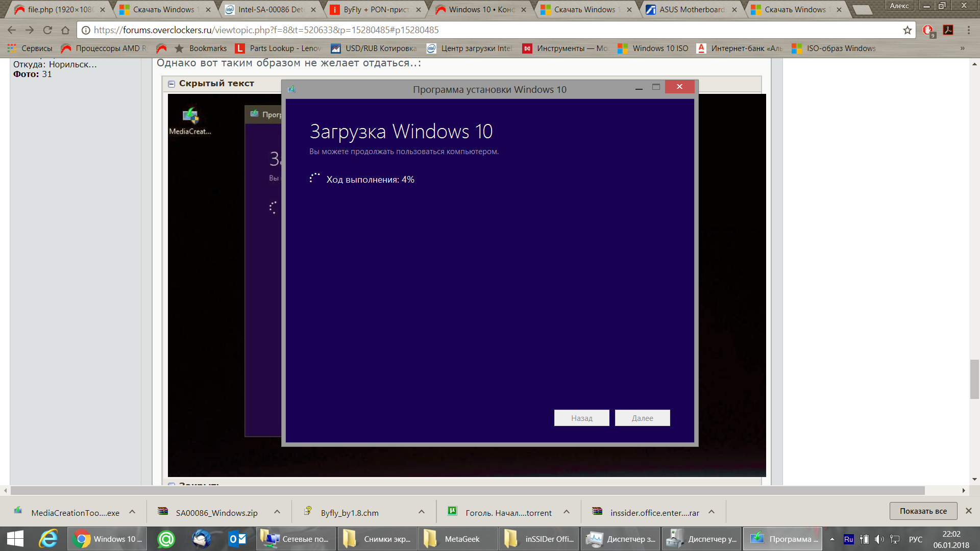
Task: Click Показать все downloads button
Action: tap(923, 511)
